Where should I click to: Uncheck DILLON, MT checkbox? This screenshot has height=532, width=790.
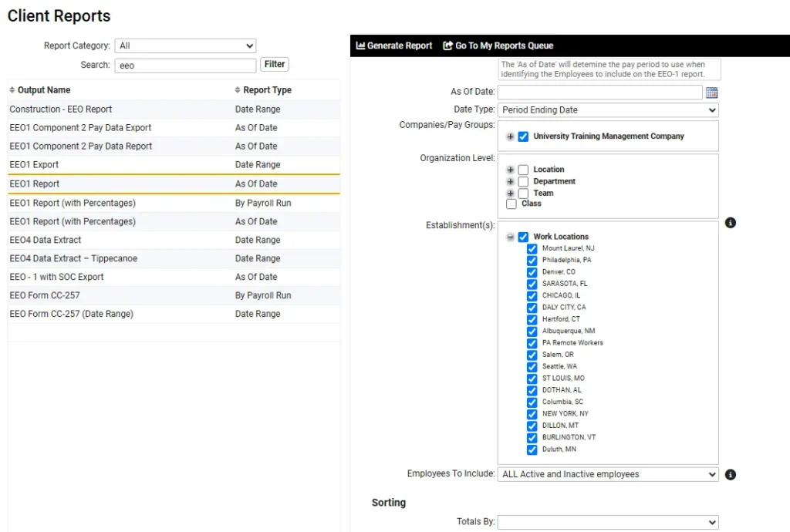(x=532, y=426)
